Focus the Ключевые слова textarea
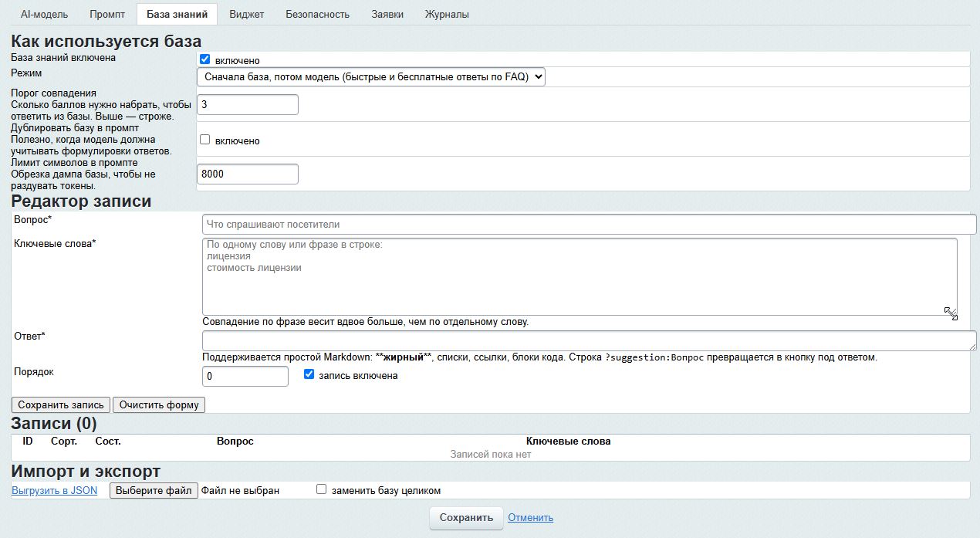Screen dimensions: 980x538 (x=580, y=276)
